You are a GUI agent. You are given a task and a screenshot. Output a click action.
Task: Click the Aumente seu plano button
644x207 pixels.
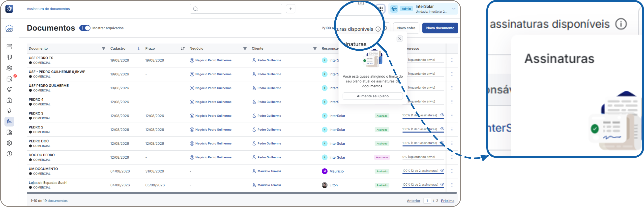(x=373, y=96)
